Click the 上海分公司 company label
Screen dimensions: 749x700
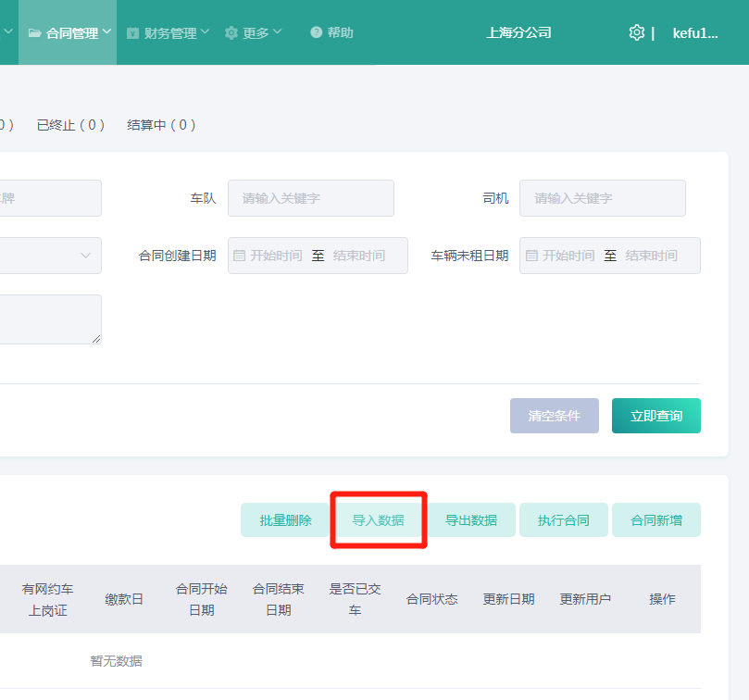coord(518,32)
